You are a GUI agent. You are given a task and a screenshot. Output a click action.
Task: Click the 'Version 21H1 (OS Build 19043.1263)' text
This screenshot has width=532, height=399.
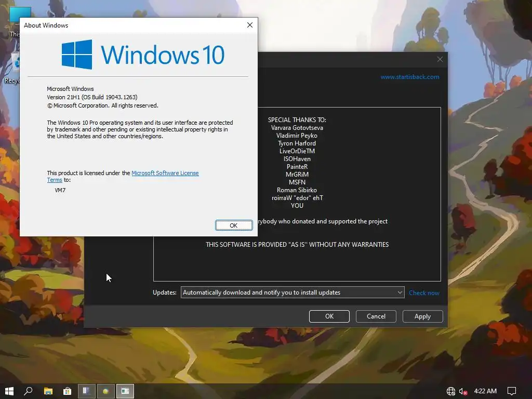[92, 97]
